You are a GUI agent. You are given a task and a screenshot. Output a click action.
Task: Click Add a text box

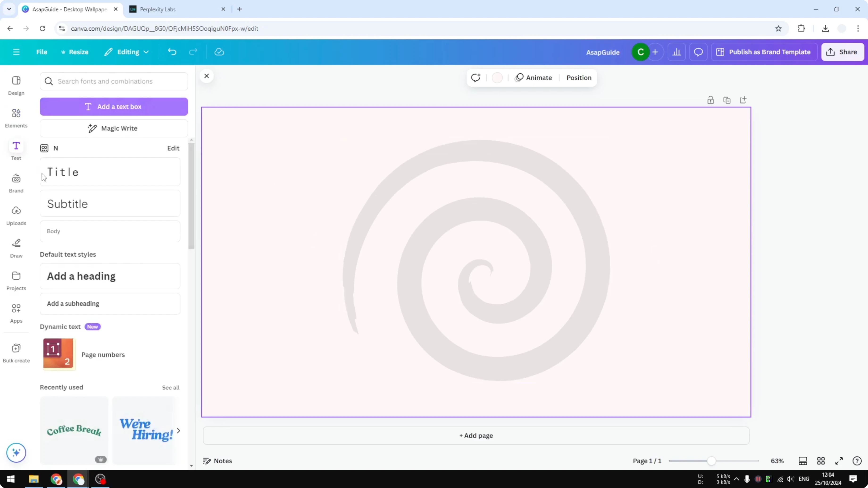114,106
